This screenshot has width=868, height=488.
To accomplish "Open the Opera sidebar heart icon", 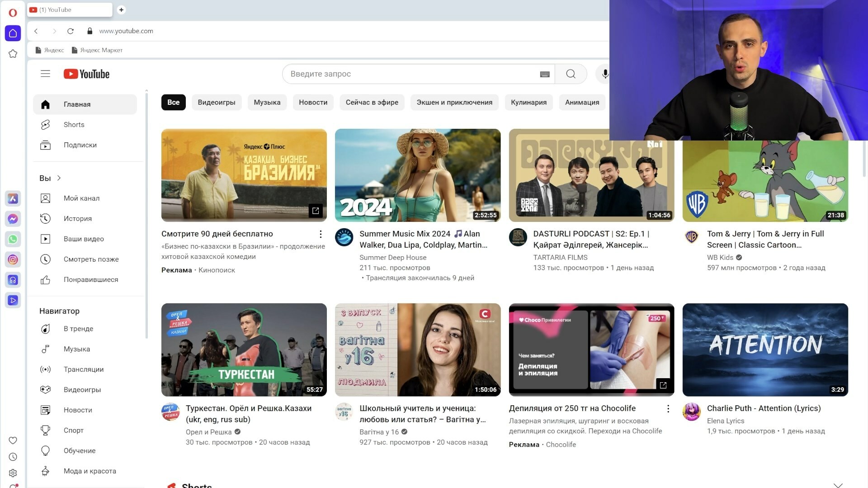I will (13, 441).
